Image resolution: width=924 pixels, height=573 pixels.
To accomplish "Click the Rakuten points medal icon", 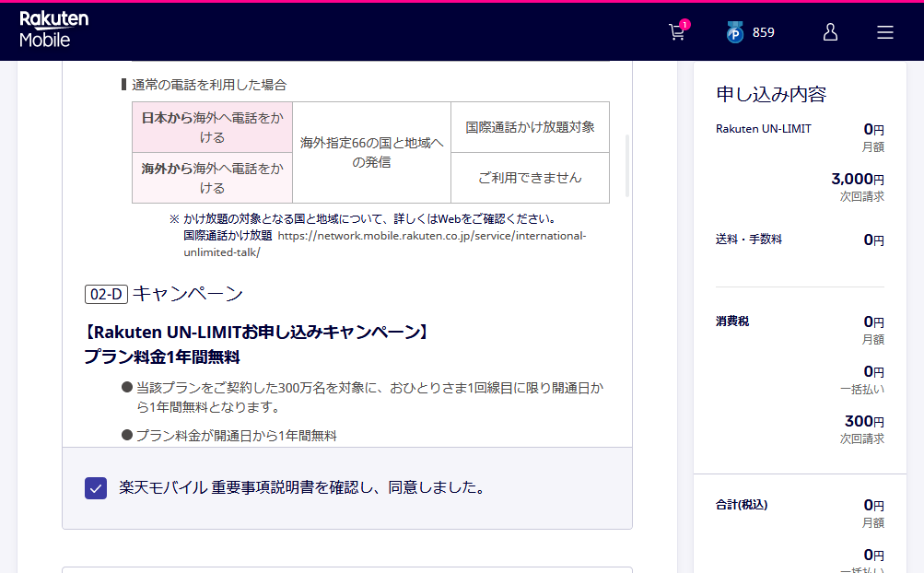I will coord(734,33).
